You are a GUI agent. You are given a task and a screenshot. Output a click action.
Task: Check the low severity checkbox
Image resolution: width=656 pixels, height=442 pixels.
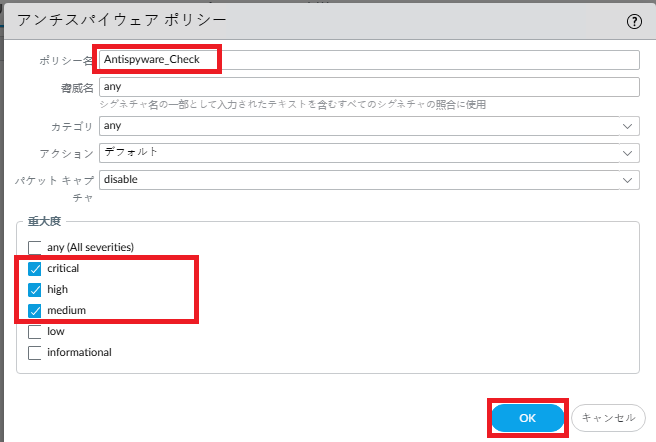[x=36, y=331]
